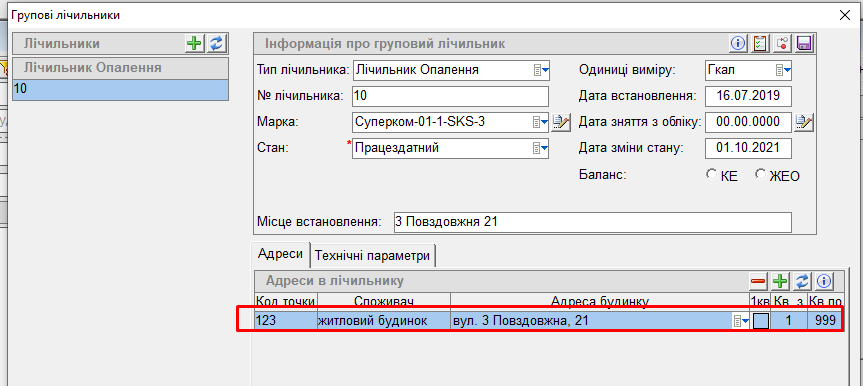Click the Дата зміни стану field
This screenshot has width=863, height=386.
click(748, 148)
